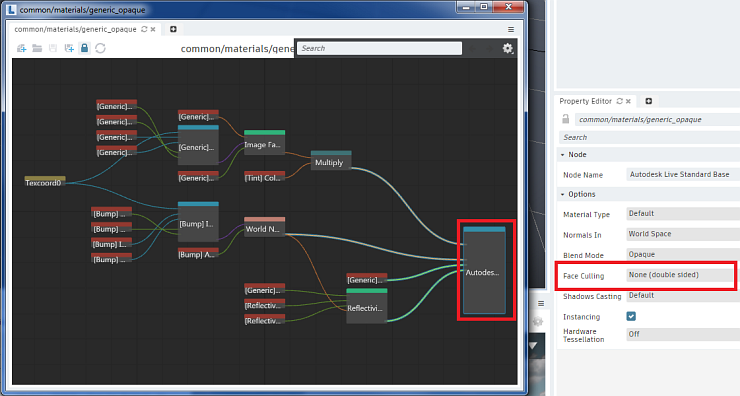Toggle the Instancing checkbox
Viewport: 740px width, 396px height.
click(631, 316)
